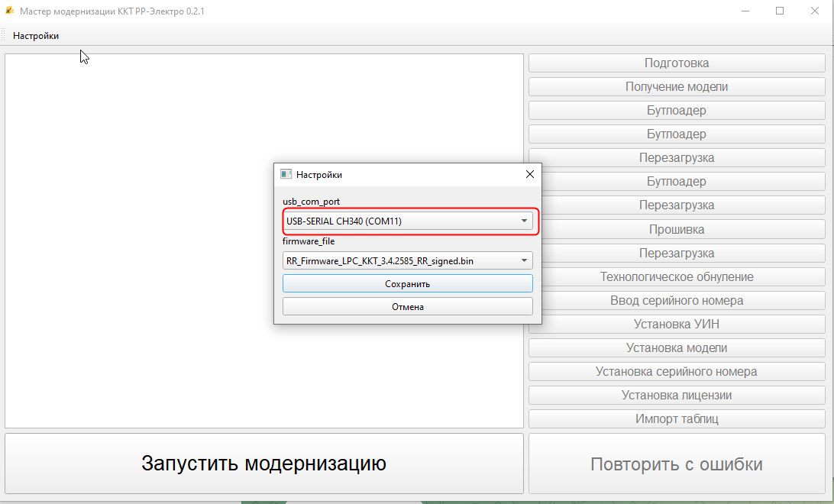834x504 pixels.
Task: Close the Настройки dialog window
Action: pos(529,174)
